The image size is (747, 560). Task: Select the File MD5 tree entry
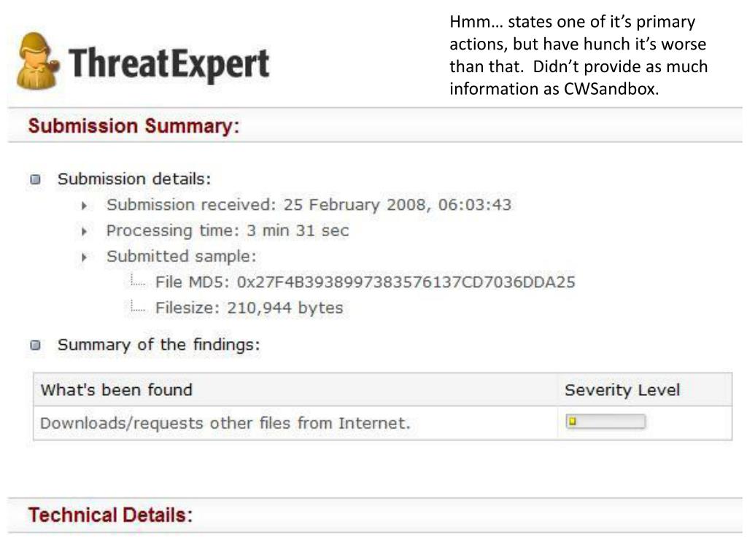(365, 282)
